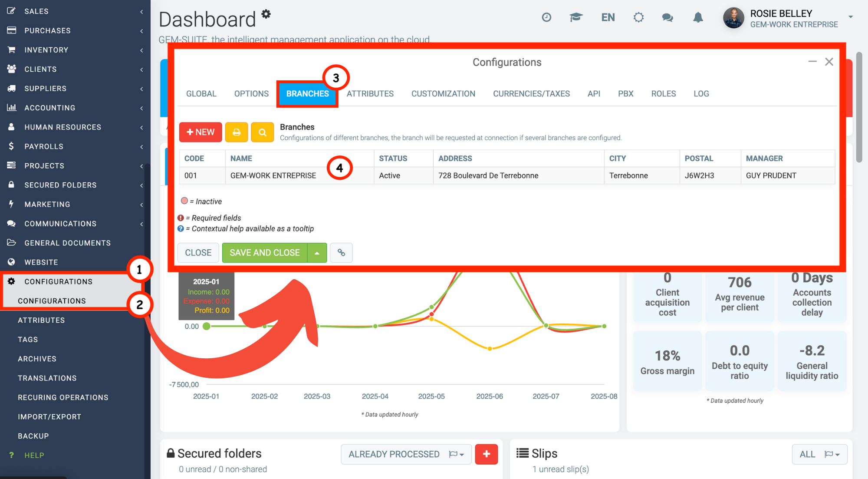
Task: Click the General Documents folder icon
Action: coord(12,242)
